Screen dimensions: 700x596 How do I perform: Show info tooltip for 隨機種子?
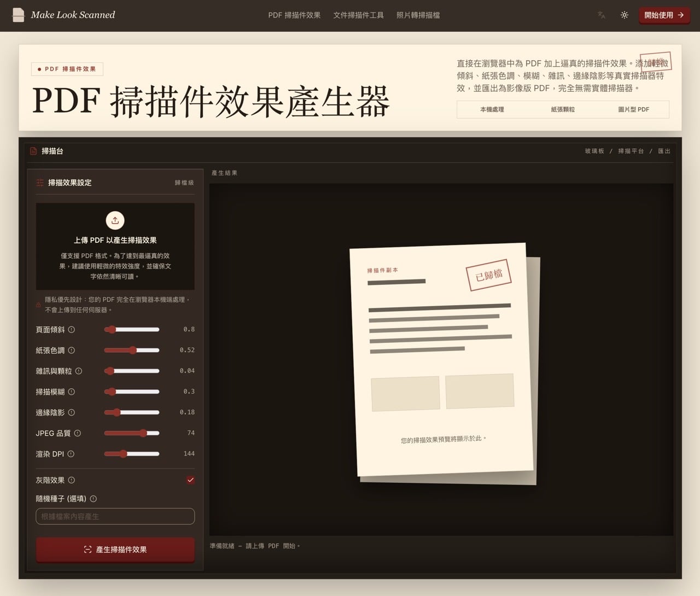click(94, 499)
